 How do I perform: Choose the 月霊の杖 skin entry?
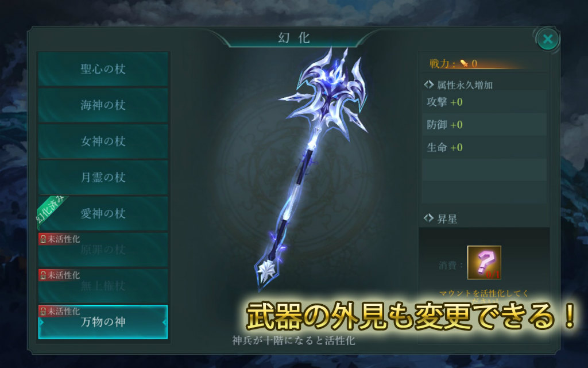coord(103,177)
